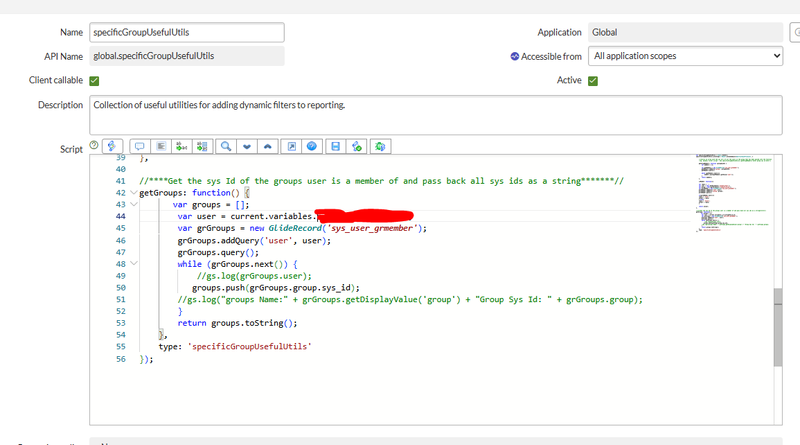
Task: Click commented 'gs.log(grGroups.user)' line 49
Action: tap(254, 276)
